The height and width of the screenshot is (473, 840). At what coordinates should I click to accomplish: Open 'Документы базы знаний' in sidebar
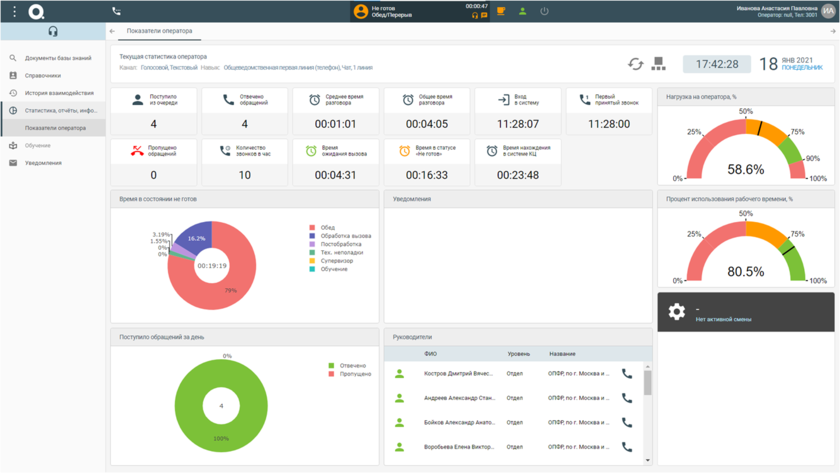58,58
